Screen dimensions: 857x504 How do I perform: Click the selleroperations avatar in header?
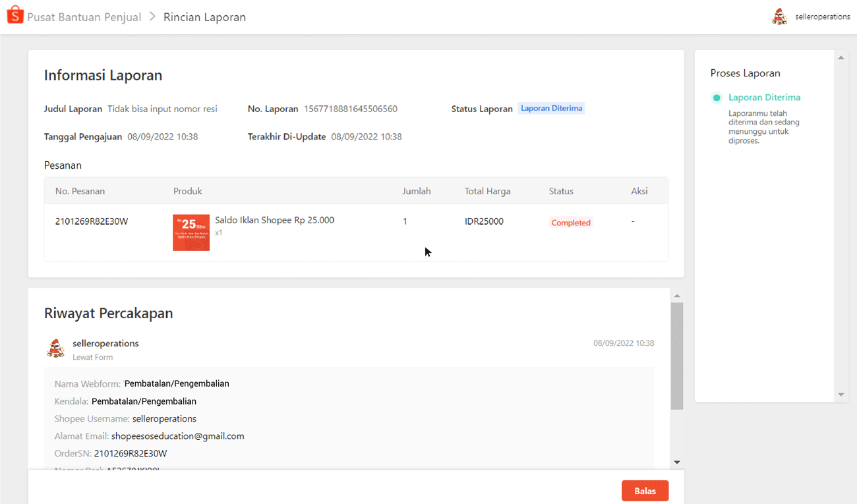(x=779, y=17)
